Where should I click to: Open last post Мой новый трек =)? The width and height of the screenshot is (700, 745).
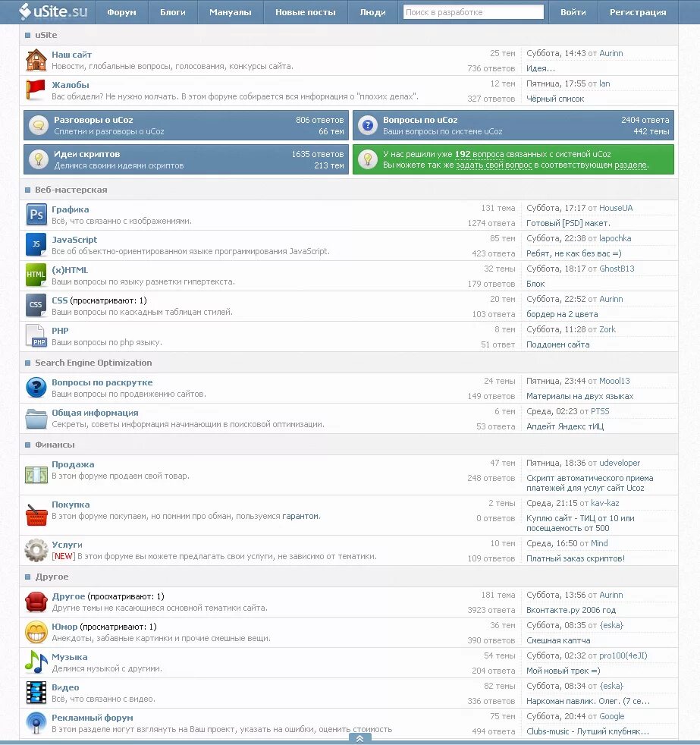tap(563, 671)
